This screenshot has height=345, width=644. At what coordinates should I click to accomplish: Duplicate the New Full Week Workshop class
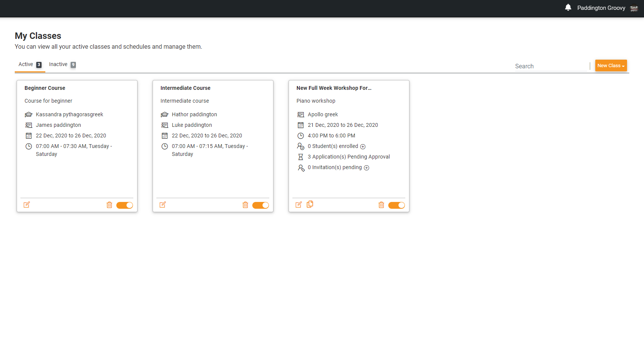[x=310, y=204]
